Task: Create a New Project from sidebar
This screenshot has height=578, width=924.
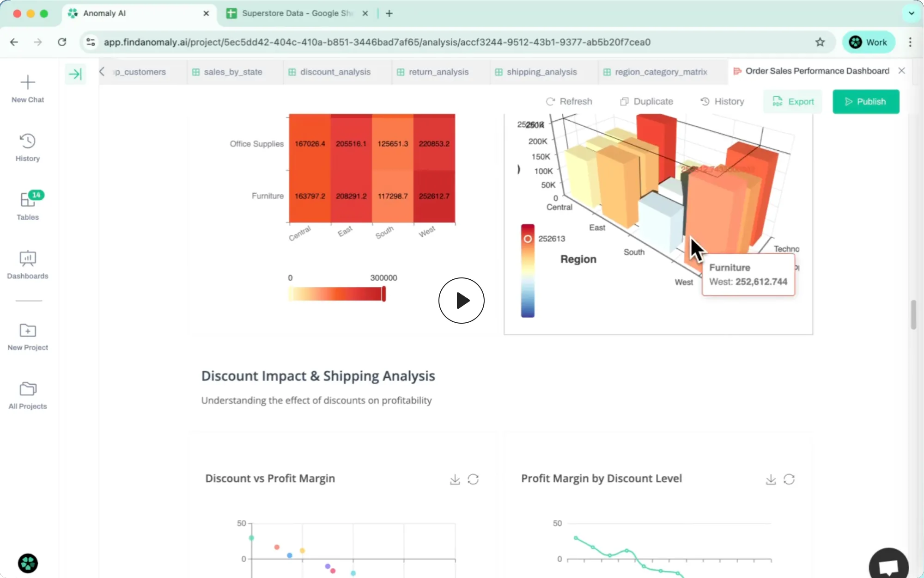Action: [27, 335]
